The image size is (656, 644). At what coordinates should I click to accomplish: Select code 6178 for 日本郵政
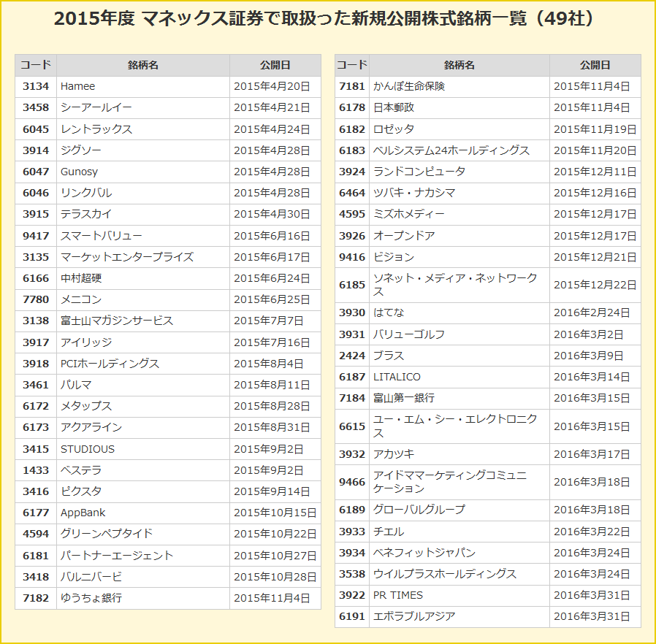click(x=352, y=108)
